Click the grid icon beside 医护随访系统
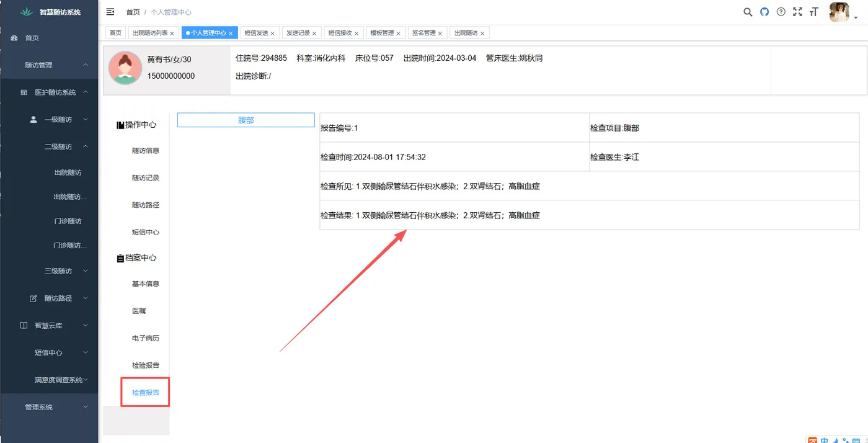This screenshot has height=443, width=868. click(x=24, y=92)
